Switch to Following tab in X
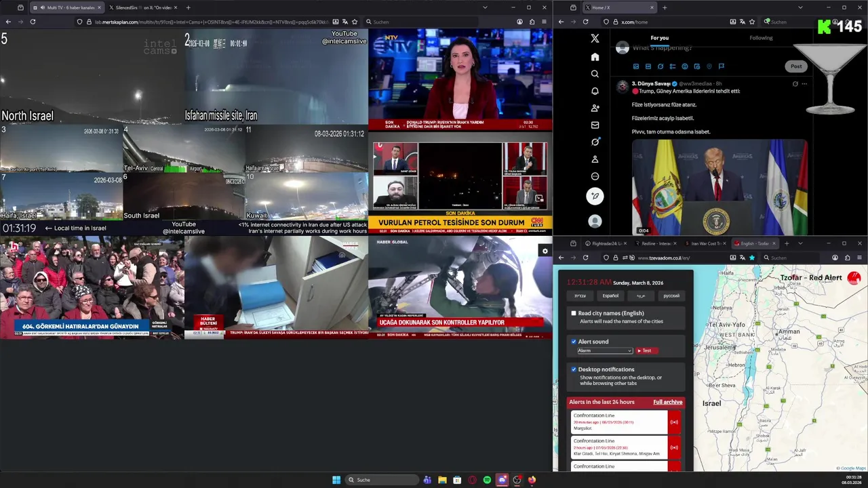Viewport: 868px width, 488px height. 761,38
